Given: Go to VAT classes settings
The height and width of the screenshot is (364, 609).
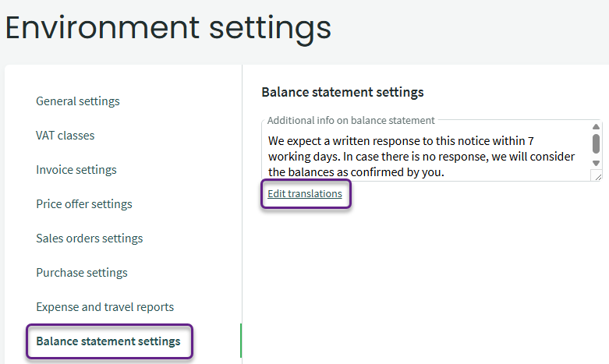Looking at the screenshot, I should [66, 136].
